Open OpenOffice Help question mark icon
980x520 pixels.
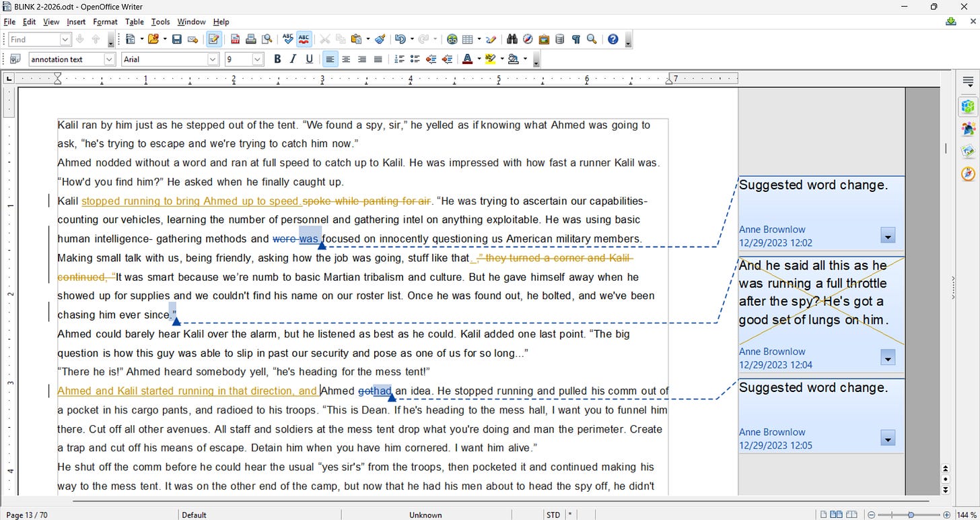point(612,40)
